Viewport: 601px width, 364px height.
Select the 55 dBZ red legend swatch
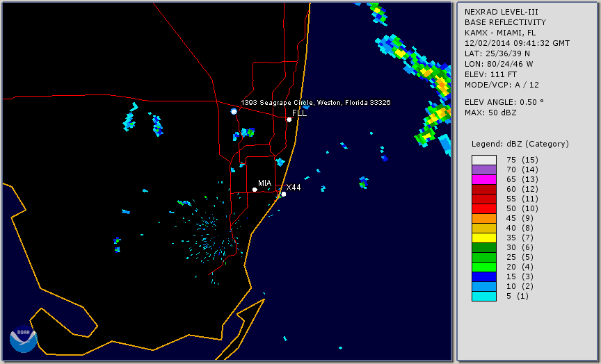tap(484, 199)
